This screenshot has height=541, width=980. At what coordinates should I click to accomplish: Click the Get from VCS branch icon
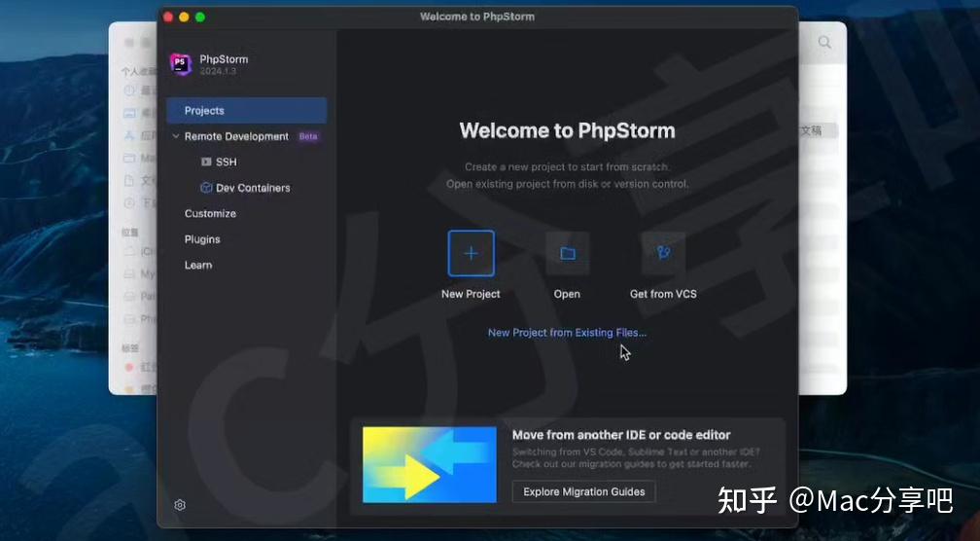click(663, 253)
